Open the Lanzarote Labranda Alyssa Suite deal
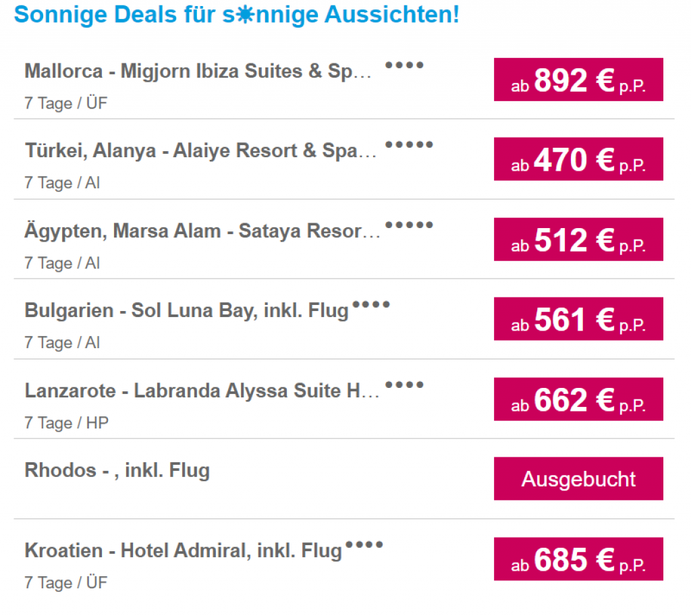 pyautogui.click(x=202, y=391)
